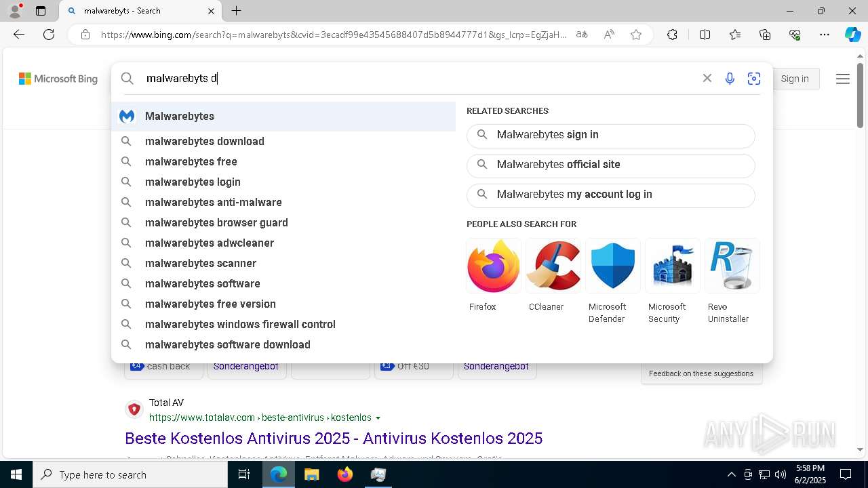
Task: Click the Edge address bar URL
Action: (334, 35)
